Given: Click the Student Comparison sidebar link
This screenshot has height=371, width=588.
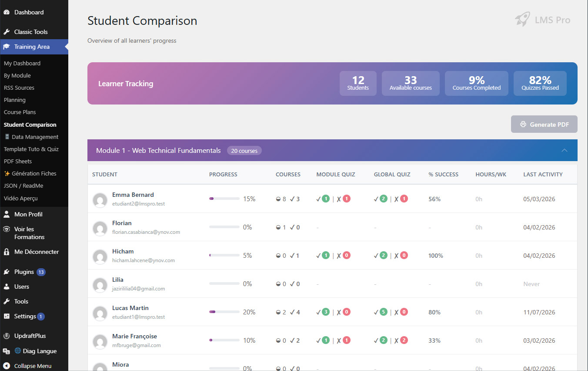Looking at the screenshot, I should [x=30, y=125].
